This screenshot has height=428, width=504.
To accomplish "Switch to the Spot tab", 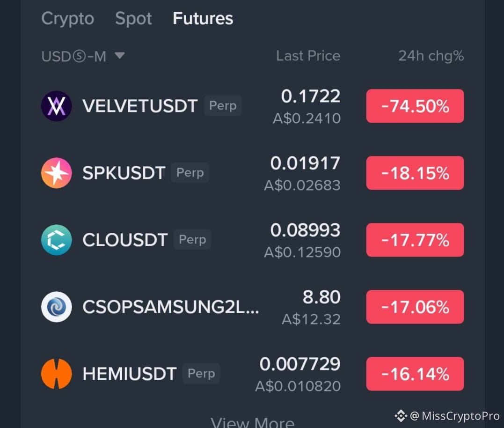I will (133, 18).
